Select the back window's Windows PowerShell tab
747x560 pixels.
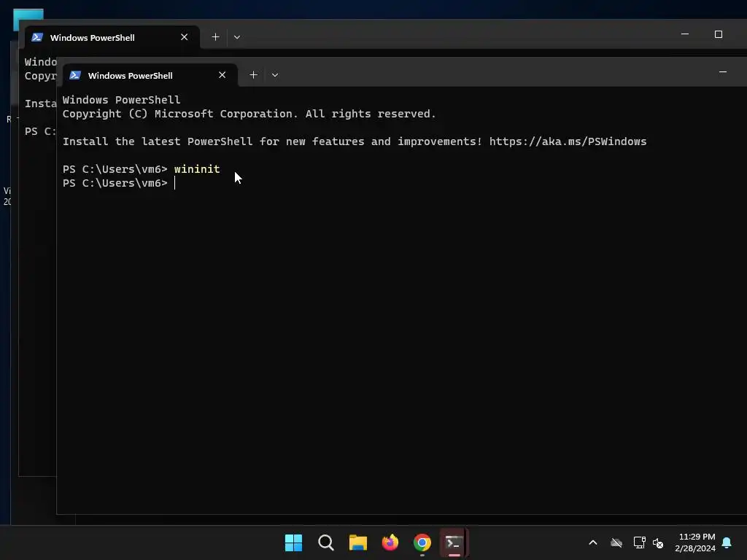click(x=112, y=37)
